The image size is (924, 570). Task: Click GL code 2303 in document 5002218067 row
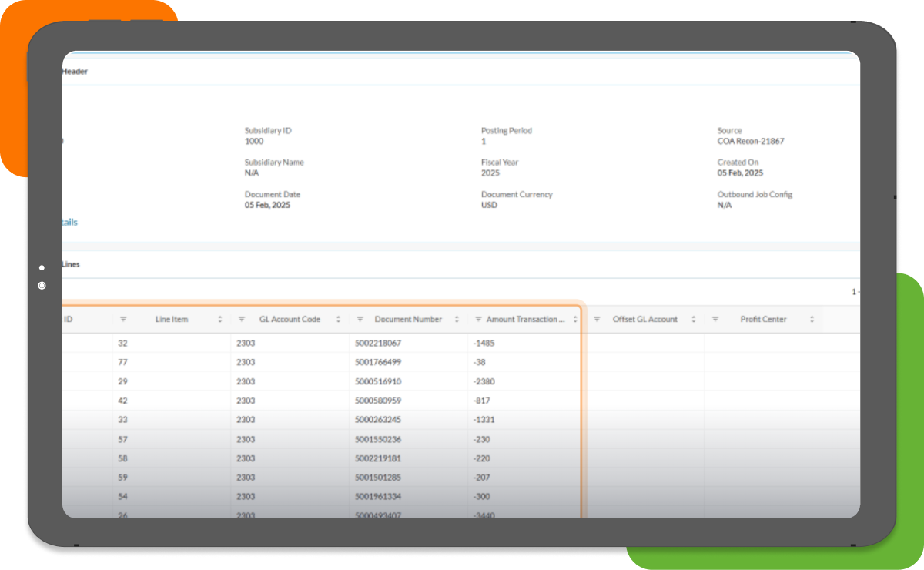pos(246,343)
